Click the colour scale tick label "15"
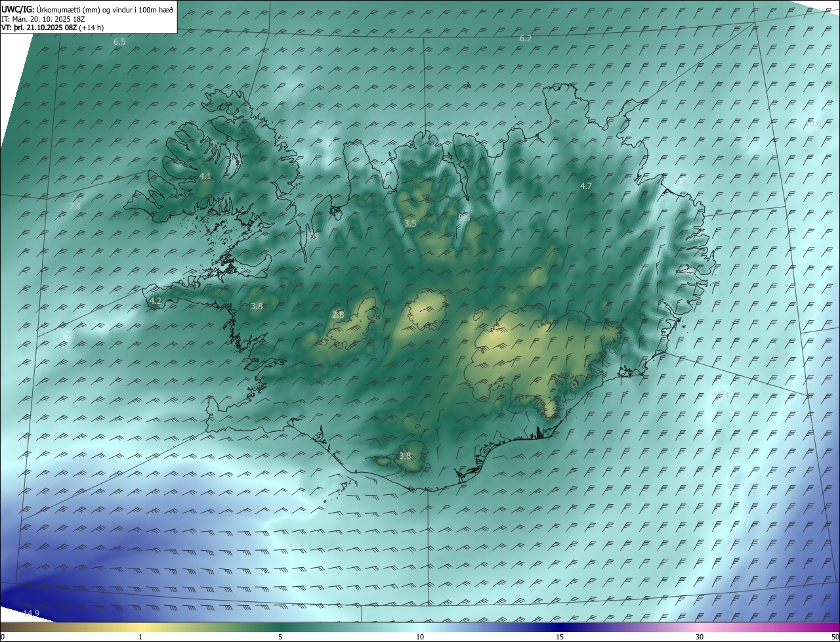840x642 pixels. 560,637
